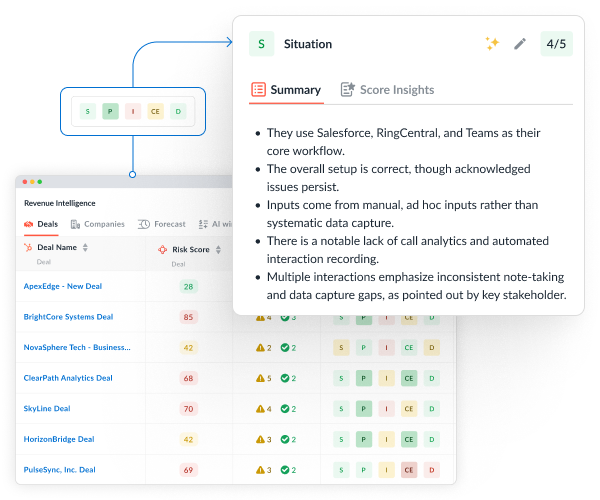Screen dimensions: 600x500
Task: Open the HorizonBridge Deal link
Action: (x=59, y=439)
